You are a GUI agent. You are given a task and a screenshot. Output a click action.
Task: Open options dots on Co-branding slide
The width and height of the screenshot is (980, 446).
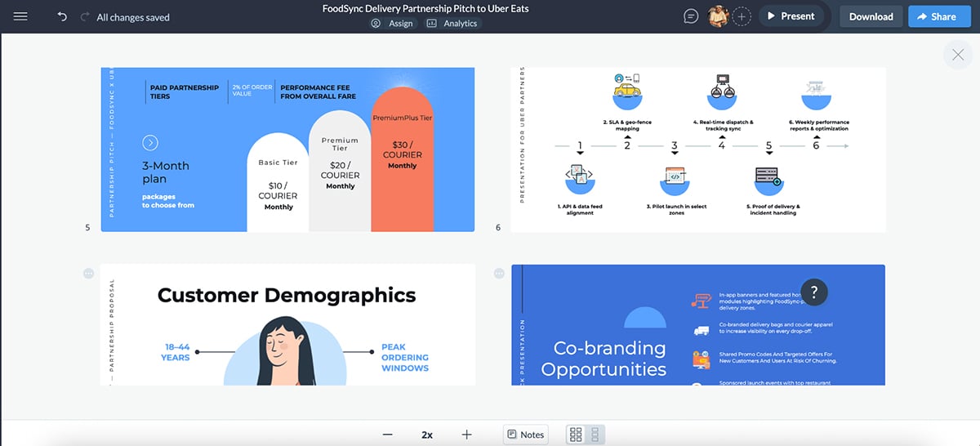500,274
